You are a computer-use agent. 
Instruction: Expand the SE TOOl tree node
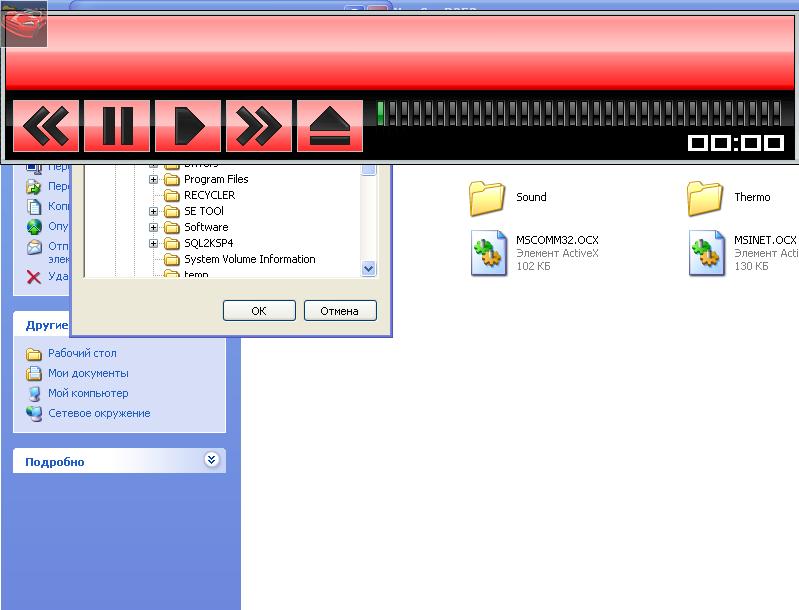pyautogui.click(x=153, y=211)
